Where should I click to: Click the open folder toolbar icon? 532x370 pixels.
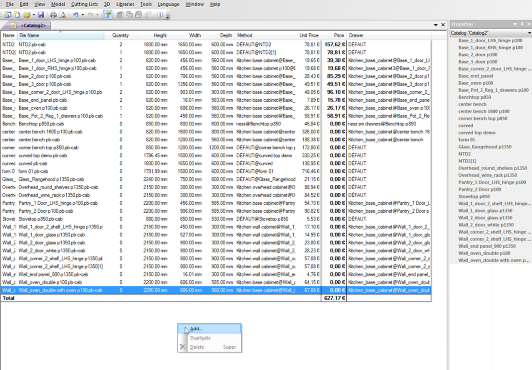(x=27, y=15)
